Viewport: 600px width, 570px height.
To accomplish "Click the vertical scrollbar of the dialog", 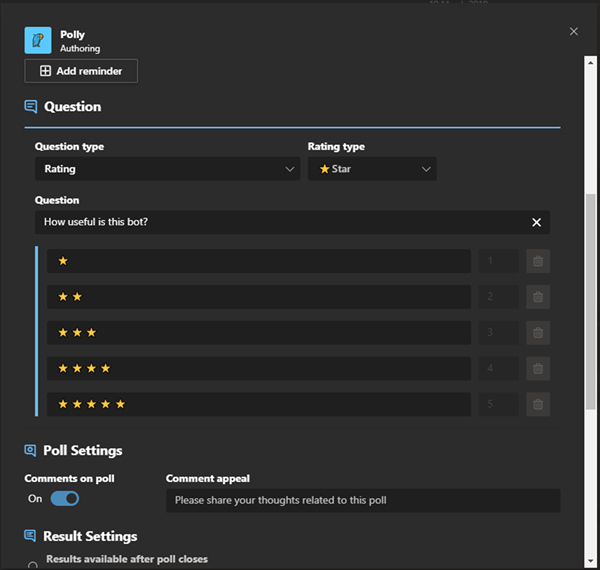I will pos(590,300).
